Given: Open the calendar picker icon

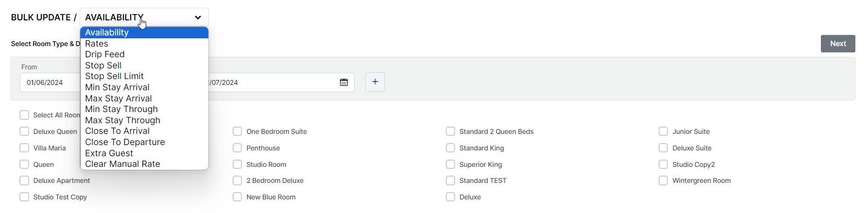Looking at the screenshot, I should [344, 82].
